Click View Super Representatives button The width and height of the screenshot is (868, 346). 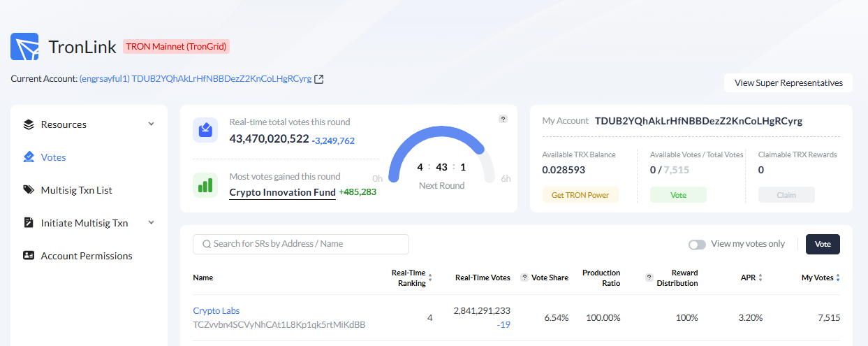pos(788,82)
